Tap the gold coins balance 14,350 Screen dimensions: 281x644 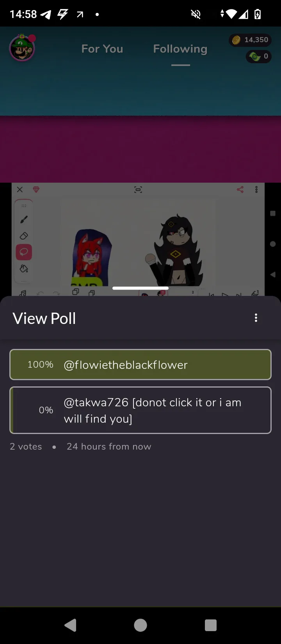[250, 40]
